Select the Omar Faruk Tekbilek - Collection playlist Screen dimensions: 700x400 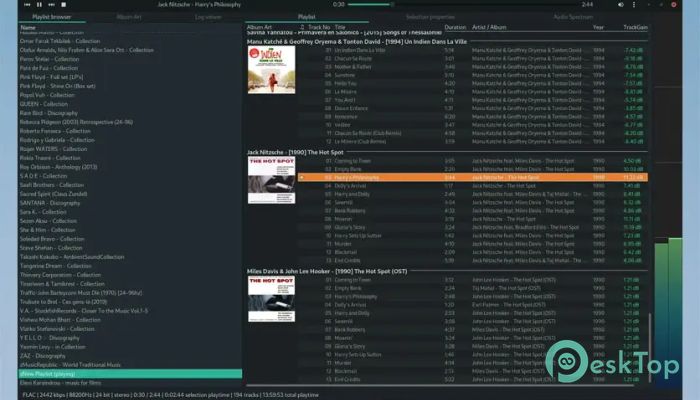click(x=60, y=41)
